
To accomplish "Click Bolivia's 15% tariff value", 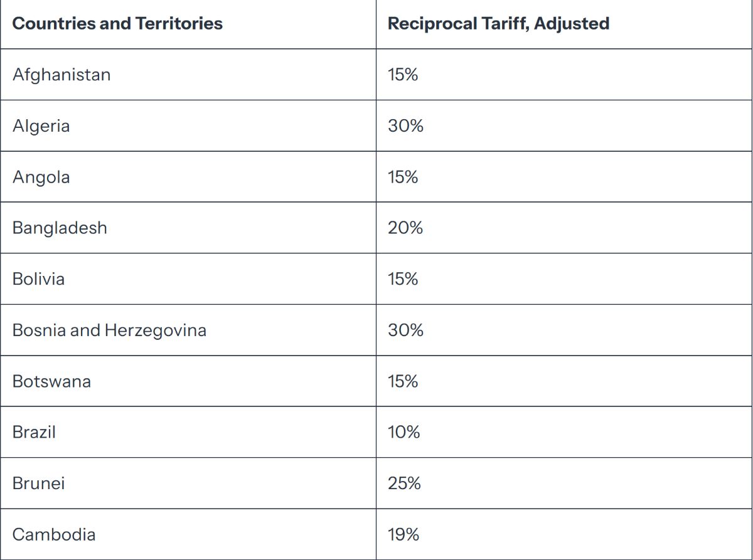I will (x=403, y=279).
